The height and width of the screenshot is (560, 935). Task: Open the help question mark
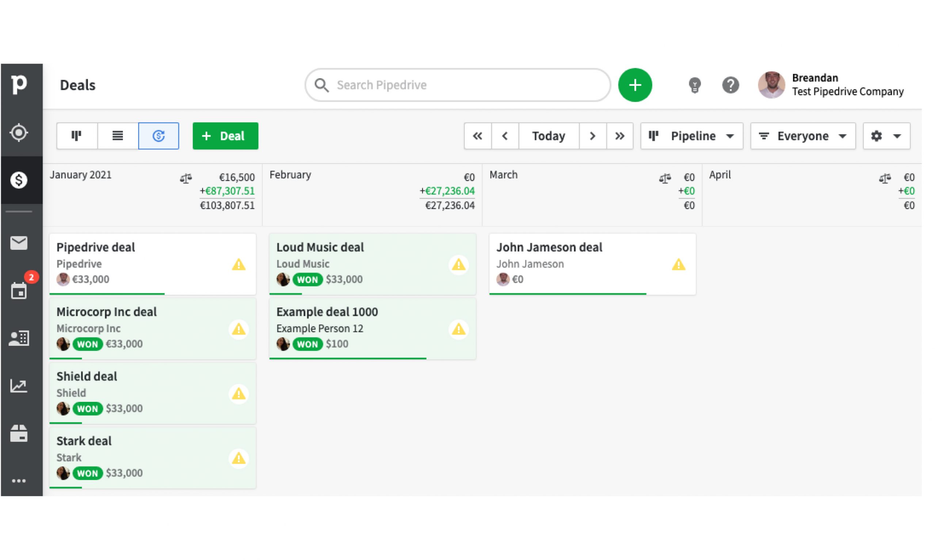730,85
